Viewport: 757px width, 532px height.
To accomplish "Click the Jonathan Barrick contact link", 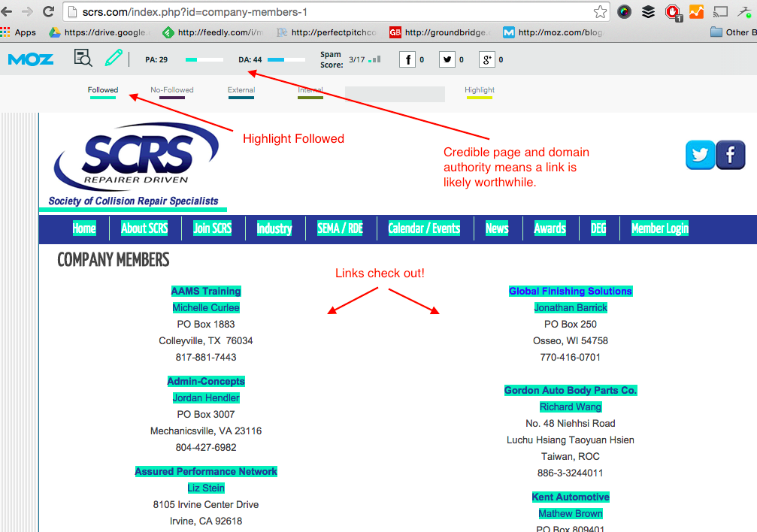I will 571,307.
